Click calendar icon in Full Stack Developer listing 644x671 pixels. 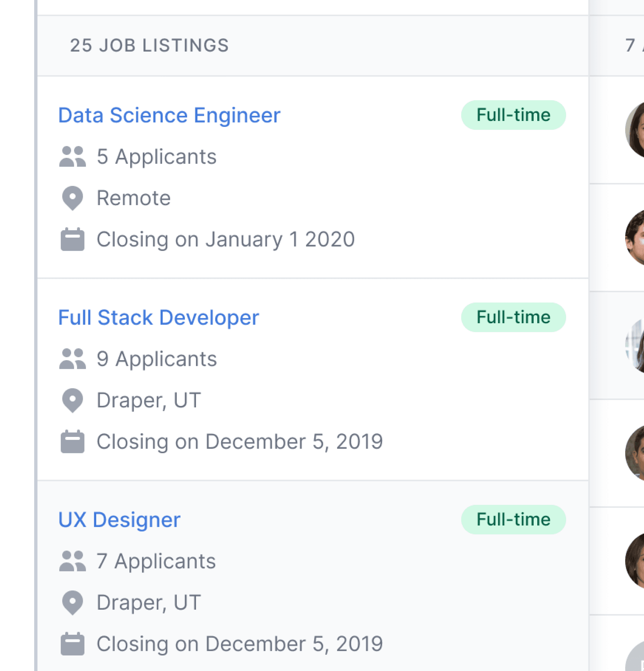(72, 442)
